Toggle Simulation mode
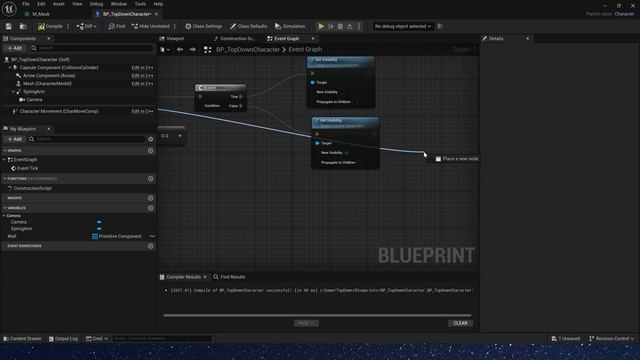This screenshot has width=640, height=360. tap(290, 26)
